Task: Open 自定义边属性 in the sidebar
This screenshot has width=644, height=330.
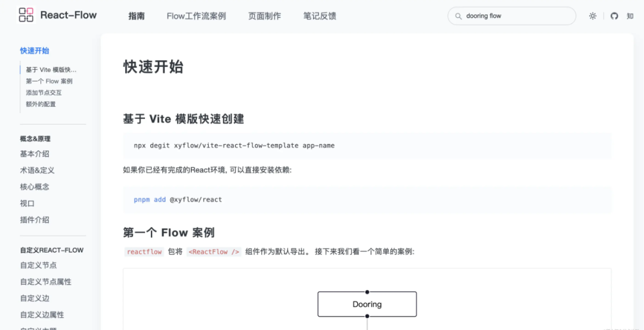Action: [42, 315]
